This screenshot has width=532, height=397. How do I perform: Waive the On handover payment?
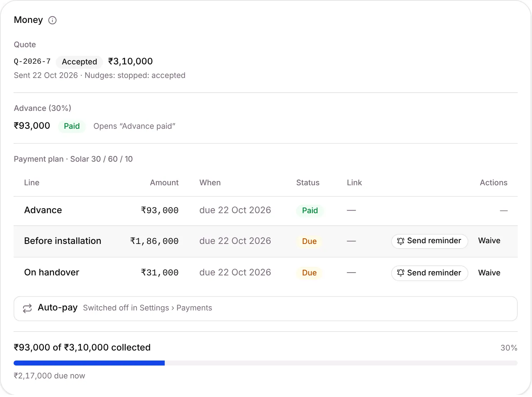(489, 273)
